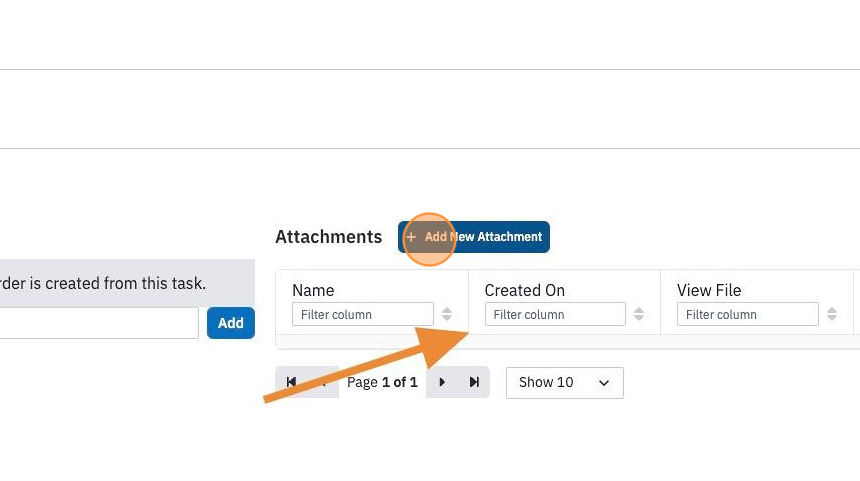Sort by View File column arrows
The height and width of the screenshot is (481, 860).
click(832, 314)
